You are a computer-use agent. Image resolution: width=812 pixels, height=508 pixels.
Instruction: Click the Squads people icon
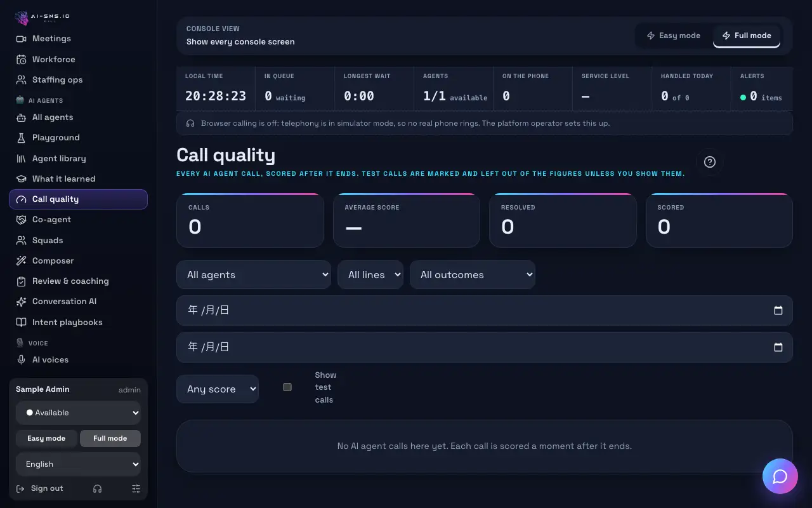[x=21, y=241]
